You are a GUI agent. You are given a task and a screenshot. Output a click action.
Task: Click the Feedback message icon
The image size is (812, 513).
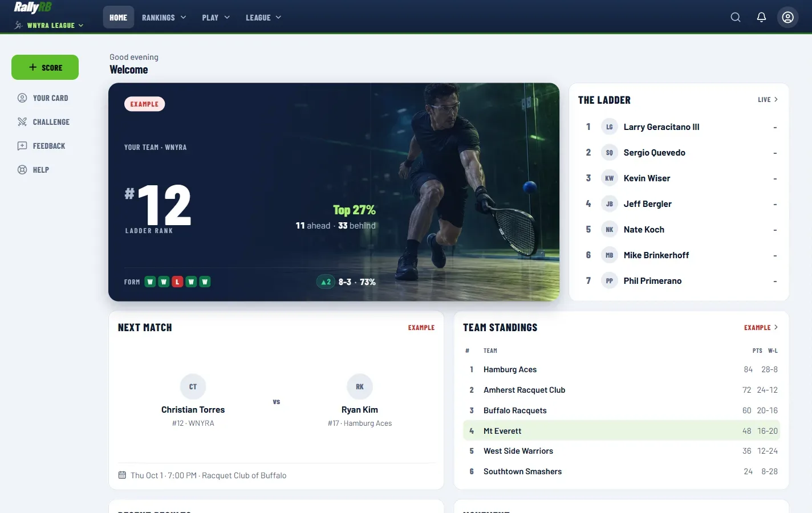[22, 146]
